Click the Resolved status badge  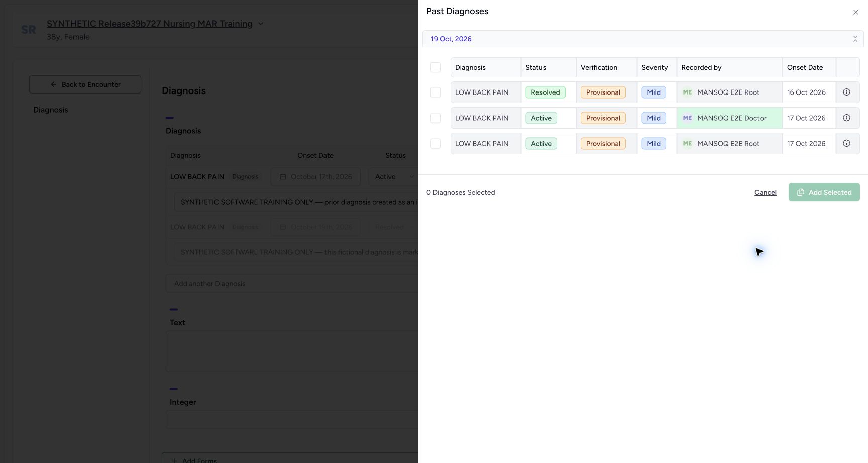[546, 92]
